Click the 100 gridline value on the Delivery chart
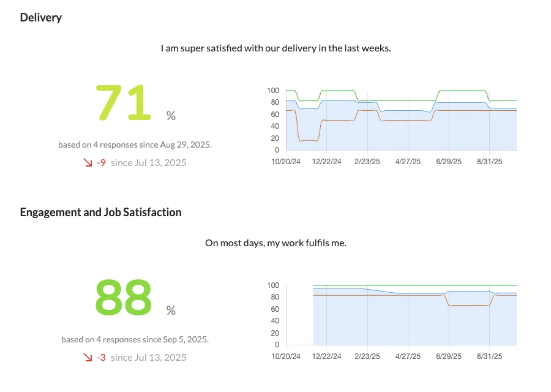Image resolution: width=551 pixels, height=392 pixels. point(274,90)
